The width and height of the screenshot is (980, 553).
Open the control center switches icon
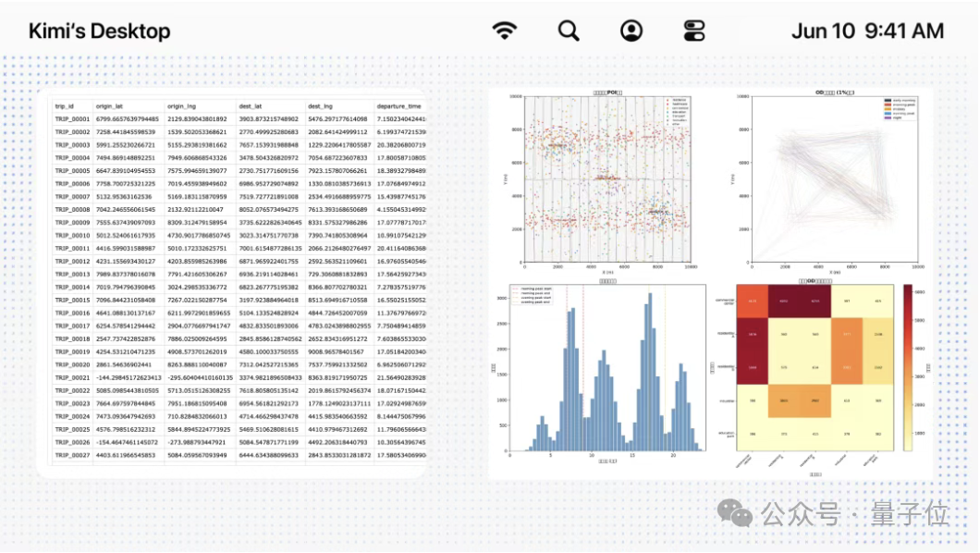694,31
